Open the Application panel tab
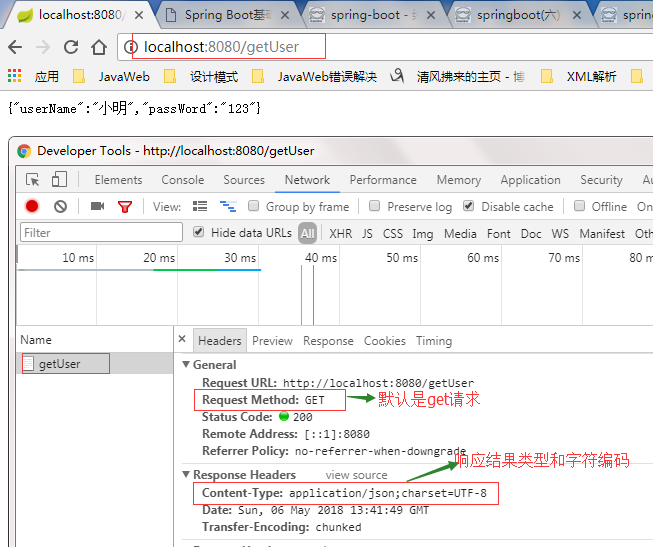 [530, 180]
